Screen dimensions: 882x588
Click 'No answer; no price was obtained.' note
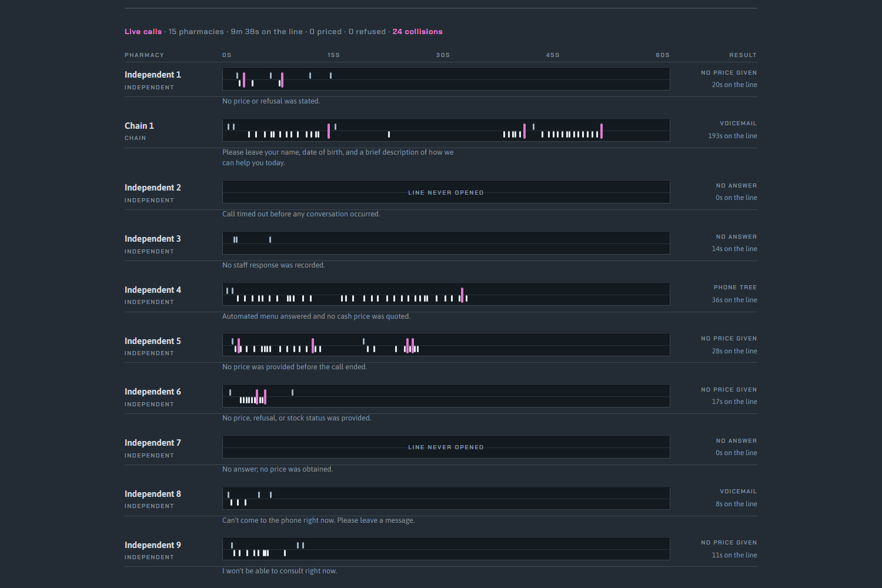point(278,469)
